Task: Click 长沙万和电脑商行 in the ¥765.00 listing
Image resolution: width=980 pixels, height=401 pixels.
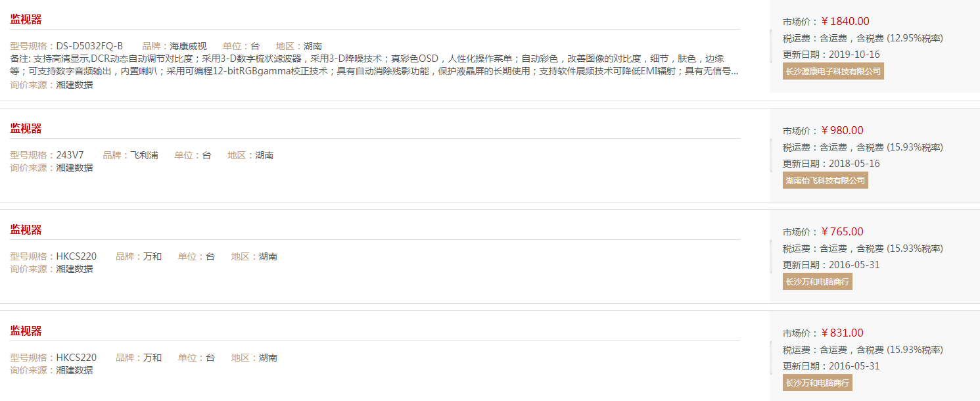Action: [x=818, y=281]
